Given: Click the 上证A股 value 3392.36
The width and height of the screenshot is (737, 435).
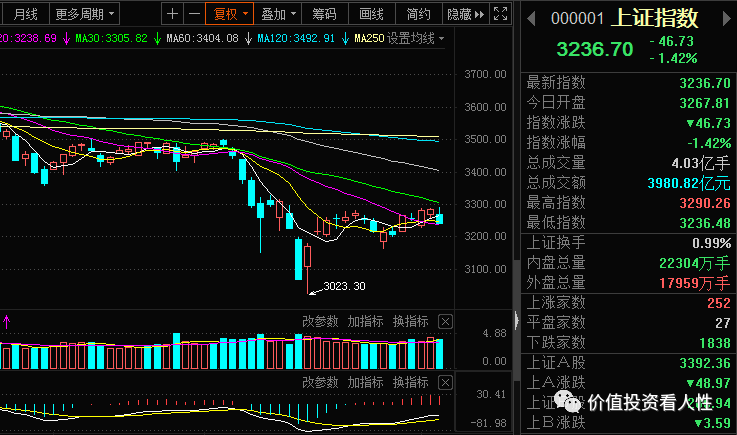Looking at the screenshot, I should pos(705,363).
